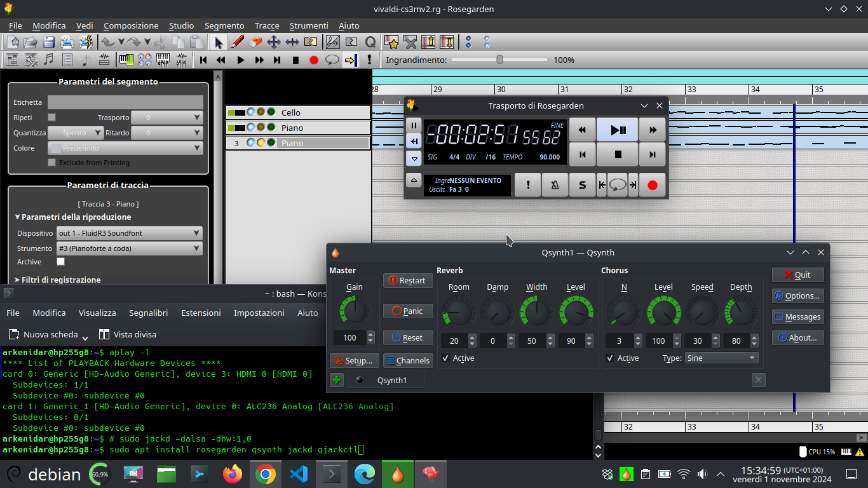Collapse Parametri della riproduzione section
The image size is (868, 488).
72,217
